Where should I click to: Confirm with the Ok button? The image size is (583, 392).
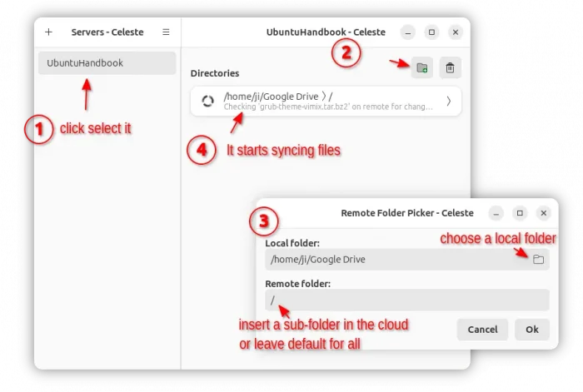click(x=531, y=330)
